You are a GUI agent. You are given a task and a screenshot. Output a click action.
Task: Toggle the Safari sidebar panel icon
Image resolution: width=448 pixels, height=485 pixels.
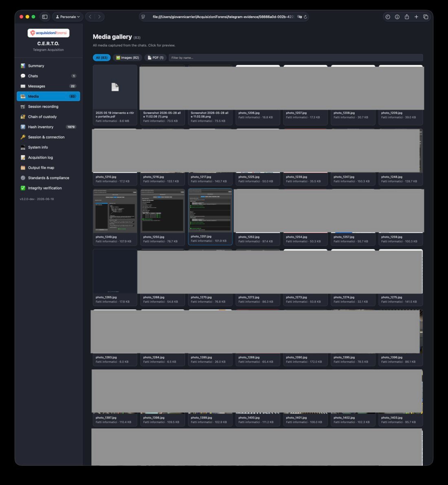(45, 17)
